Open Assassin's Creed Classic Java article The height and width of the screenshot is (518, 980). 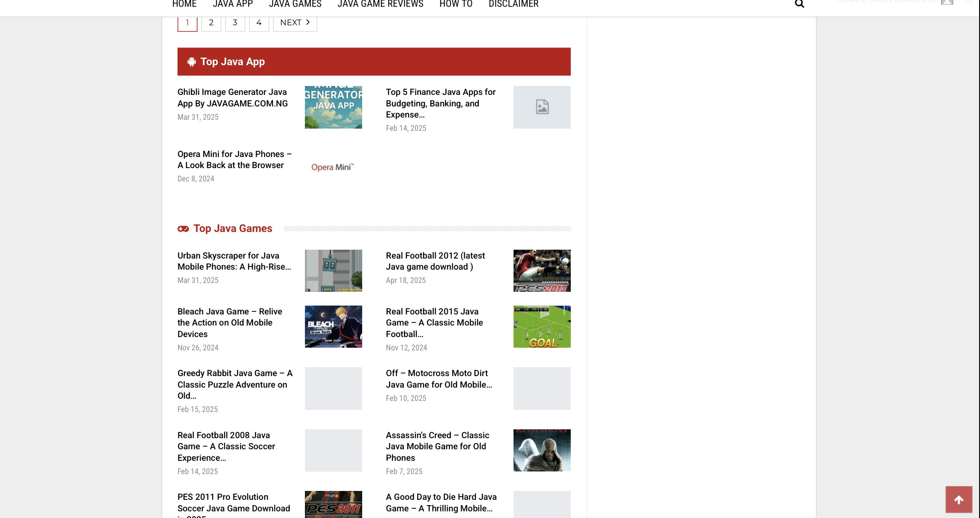pyautogui.click(x=438, y=447)
